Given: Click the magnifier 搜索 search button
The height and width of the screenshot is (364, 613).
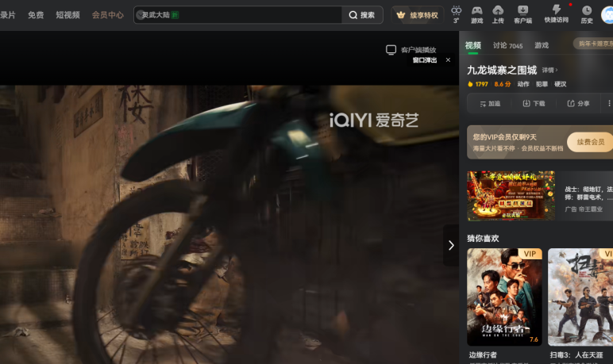Looking at the screenshot, I should (362, 15).
